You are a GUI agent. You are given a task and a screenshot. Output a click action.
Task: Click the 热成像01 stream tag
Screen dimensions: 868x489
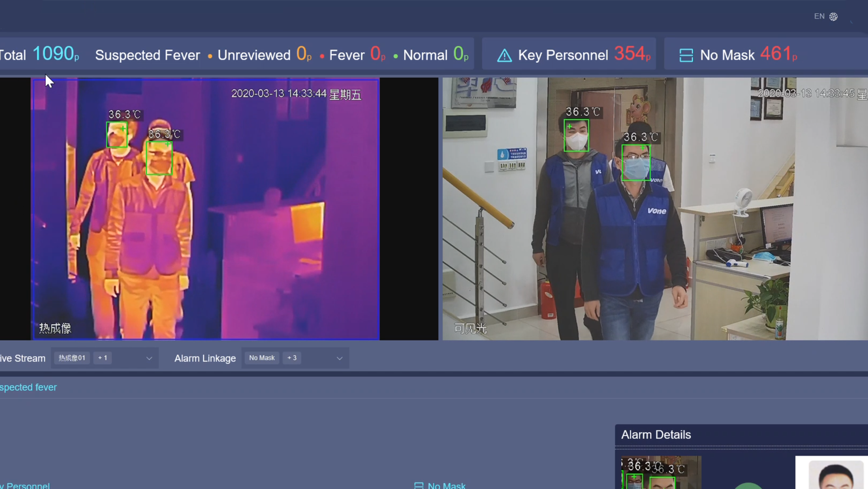(x=72, y=358)
